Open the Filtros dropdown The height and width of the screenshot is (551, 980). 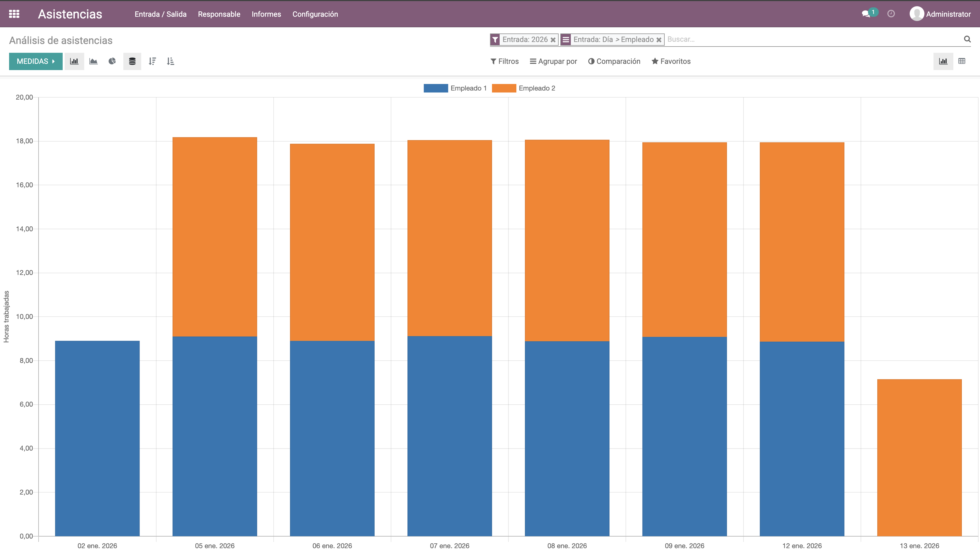[504, 61]
